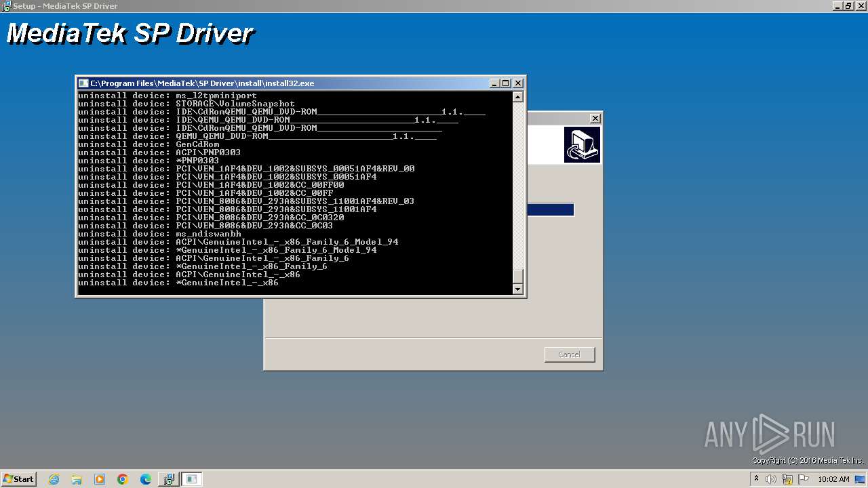Image resolution: width=868 pixels, height=488 pixels.
Task: Open the network tray icon
Action: [787, 479]
